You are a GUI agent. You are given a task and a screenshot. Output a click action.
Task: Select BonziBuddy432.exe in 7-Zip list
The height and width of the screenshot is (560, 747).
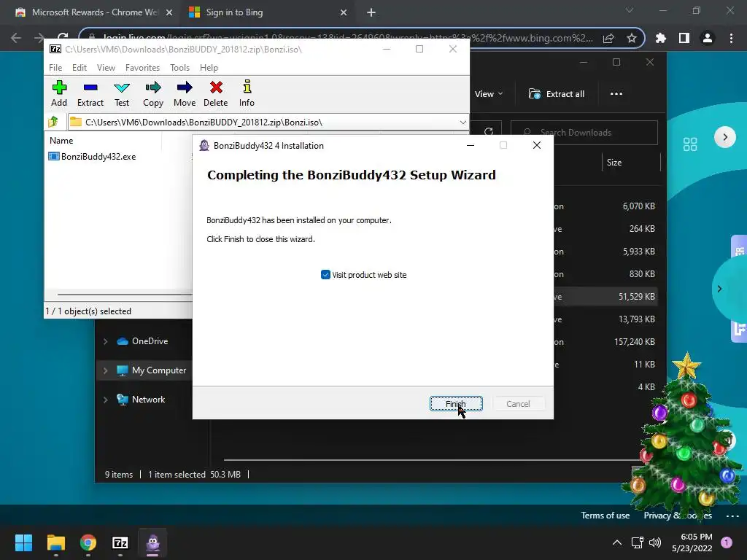(93, 156)
